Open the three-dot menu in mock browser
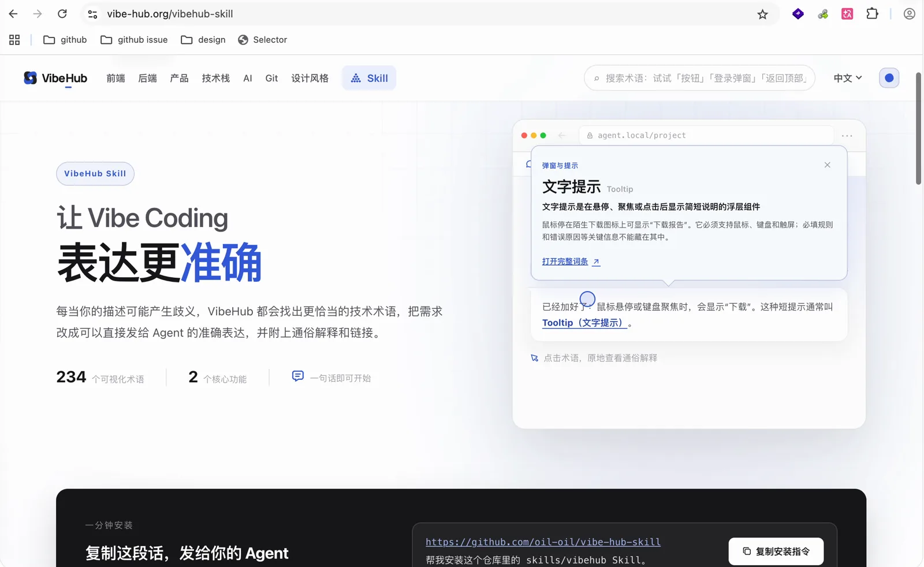Screen dimensions: 924x567 tap(847, 136)
